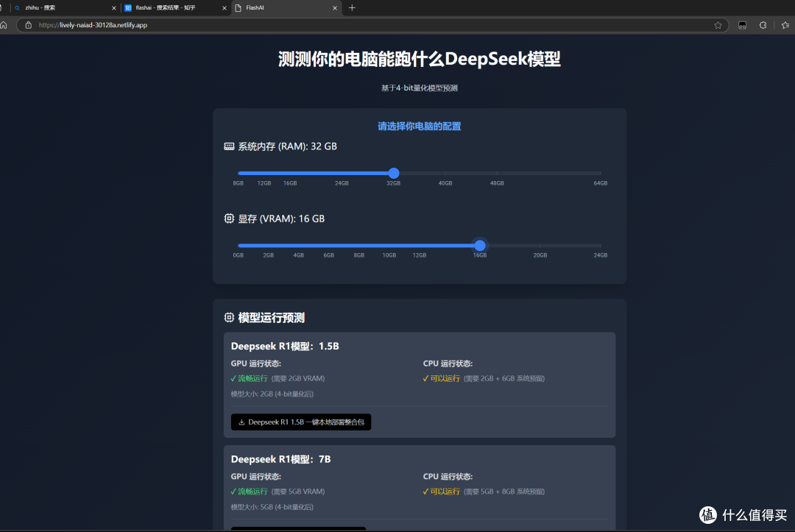Click the Deepseek R1模型: 1.5B title
Screen dimensions: 795x532
[x=285, y=346]
